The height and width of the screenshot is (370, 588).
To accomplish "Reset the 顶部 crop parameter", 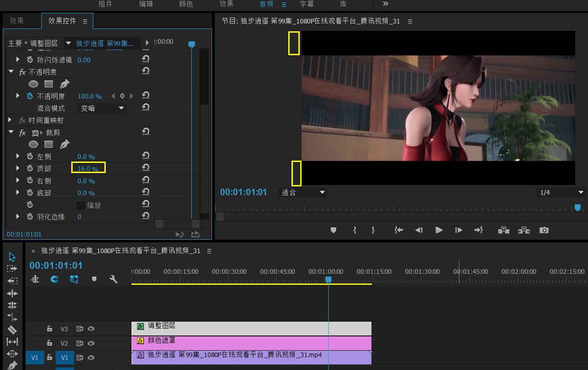I will click(x=146, y=168).
